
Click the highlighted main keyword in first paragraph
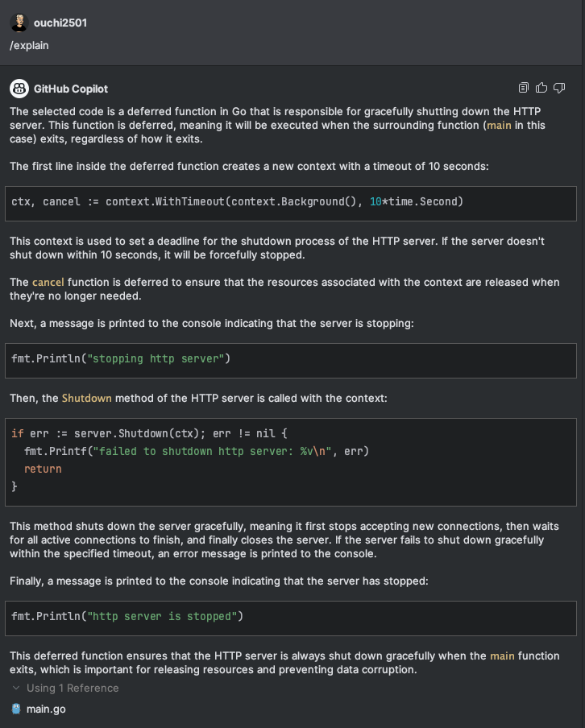498,126
